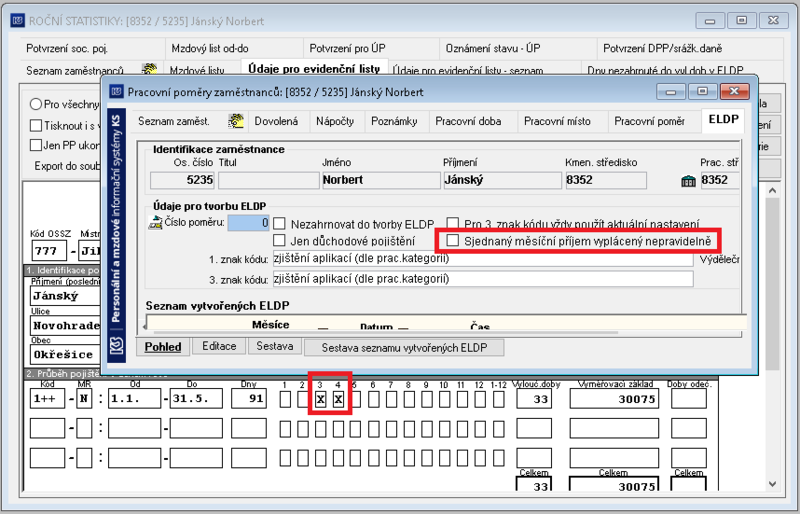The image size is (800, 514).
Task: Click the Kmen. středisko field 8352
Action: click(606, 180)
